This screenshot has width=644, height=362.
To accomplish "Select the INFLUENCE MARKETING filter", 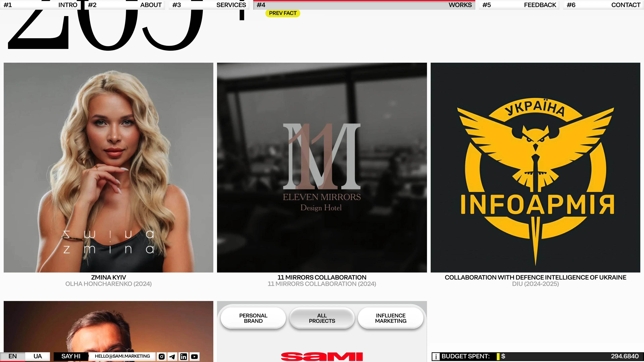I will [390, 318].
